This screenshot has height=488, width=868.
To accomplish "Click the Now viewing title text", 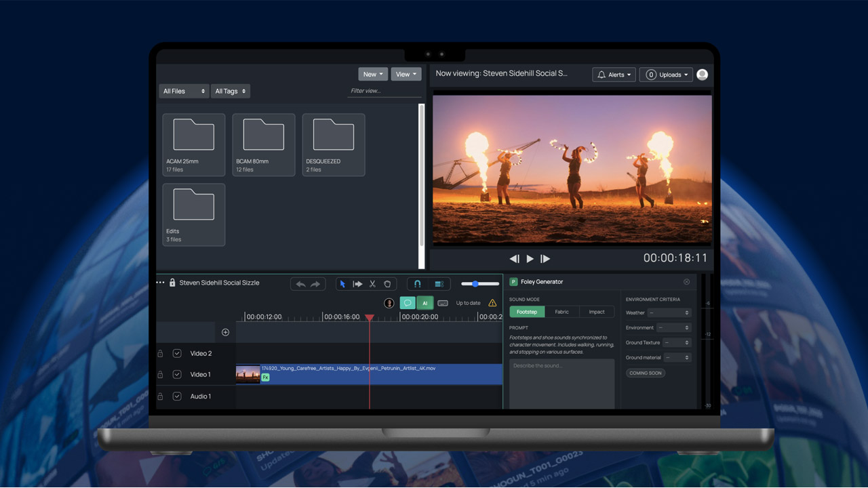I will 501,73.
